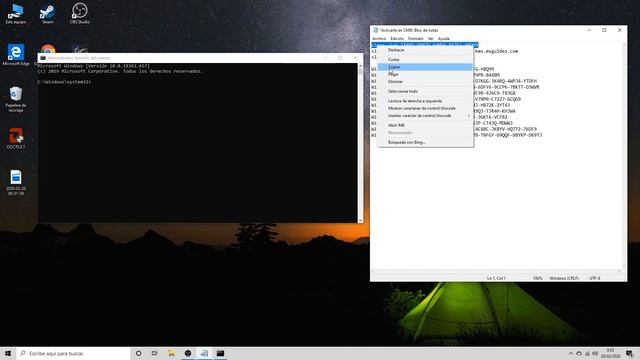Click the C:\Windows\system32> prompt line
Viewport: 640px width, 360px height.
(x=64, y=82)
